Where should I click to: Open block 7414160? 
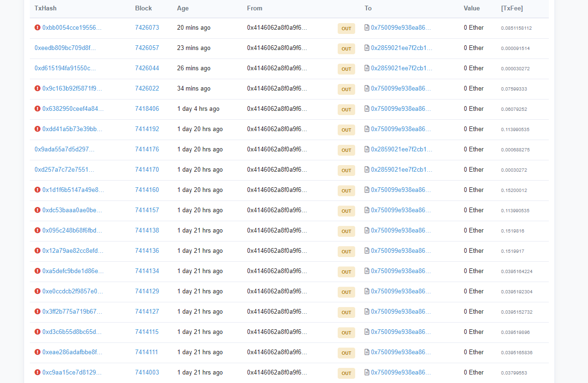click(x=147, y=190)
